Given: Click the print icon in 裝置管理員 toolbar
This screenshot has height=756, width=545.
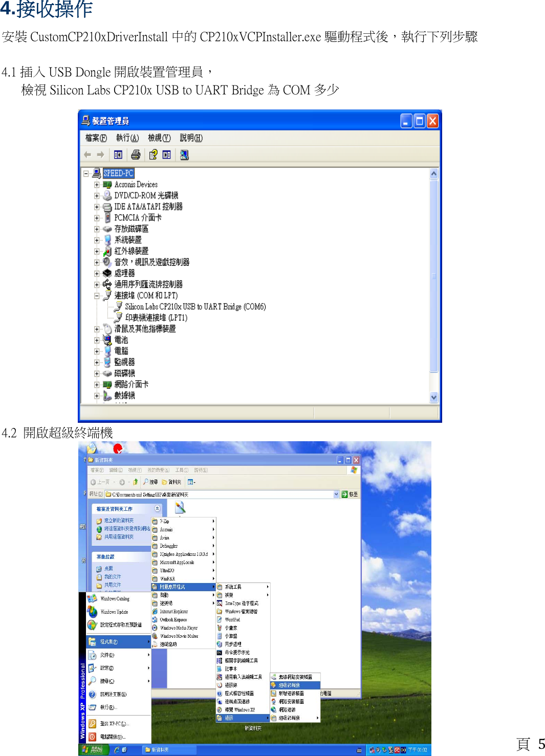Looking at the screenshot, I should pyautogui.click(x=136, y=155).
